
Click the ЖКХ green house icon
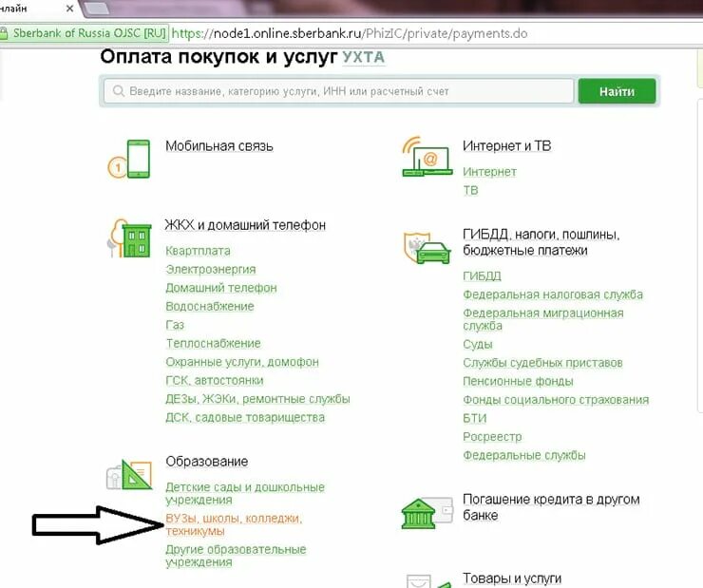(129, 238)
